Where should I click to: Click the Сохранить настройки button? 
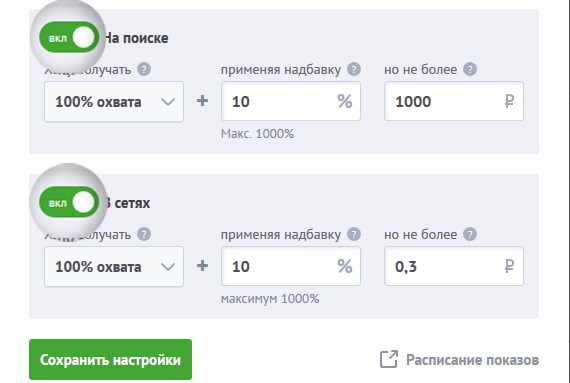(111, 359)
